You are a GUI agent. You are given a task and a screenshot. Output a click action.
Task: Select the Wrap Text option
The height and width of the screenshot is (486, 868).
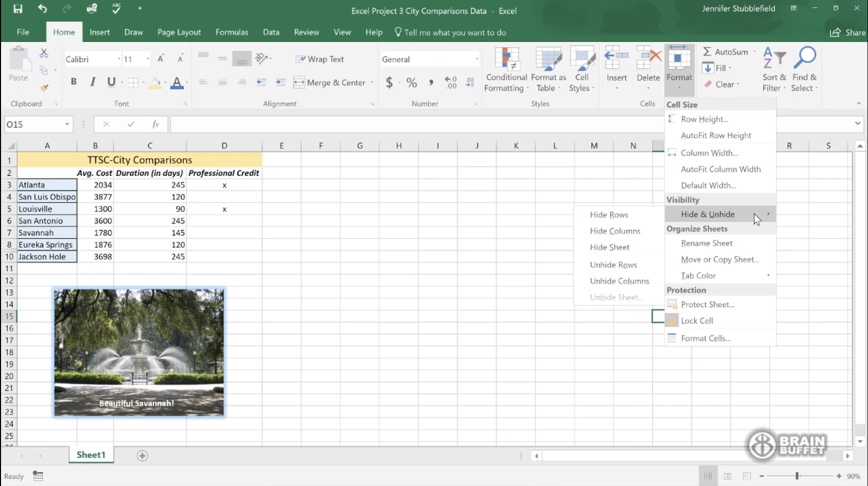point(320,58)
